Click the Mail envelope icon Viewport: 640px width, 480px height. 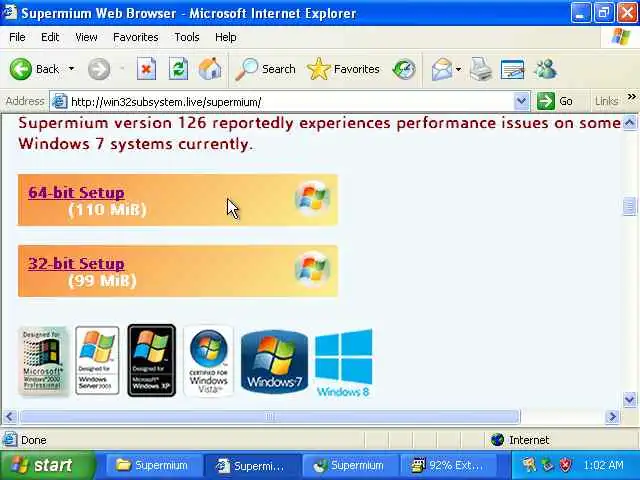click(x=442, y=69)
